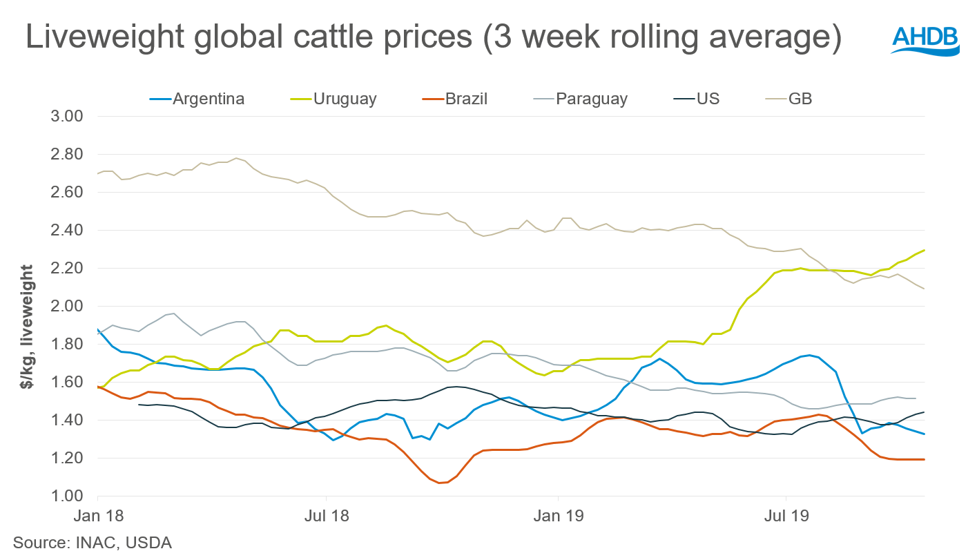Screen dimensions: 977x560
Task: Click the Jul 18 axis label
Action: 325,516
